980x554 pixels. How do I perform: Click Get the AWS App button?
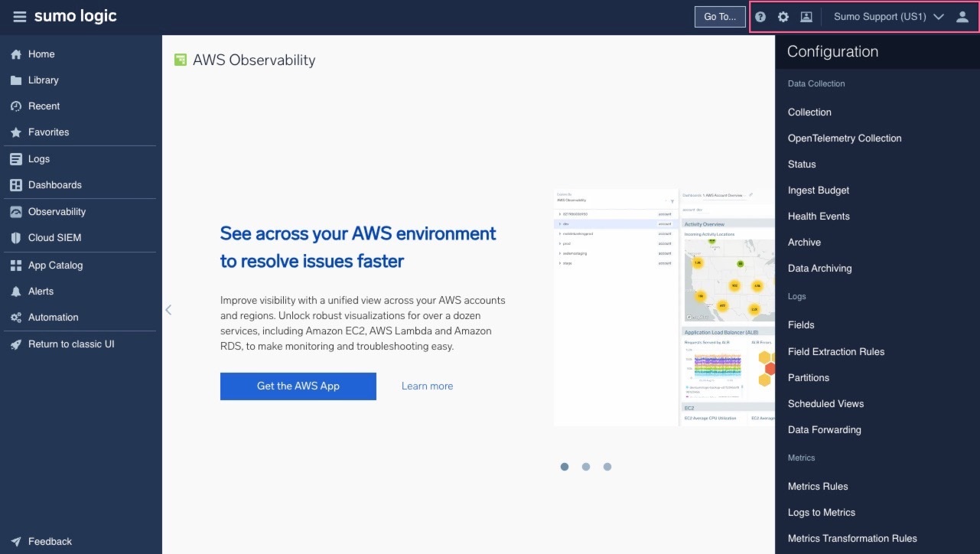[298, 386]
